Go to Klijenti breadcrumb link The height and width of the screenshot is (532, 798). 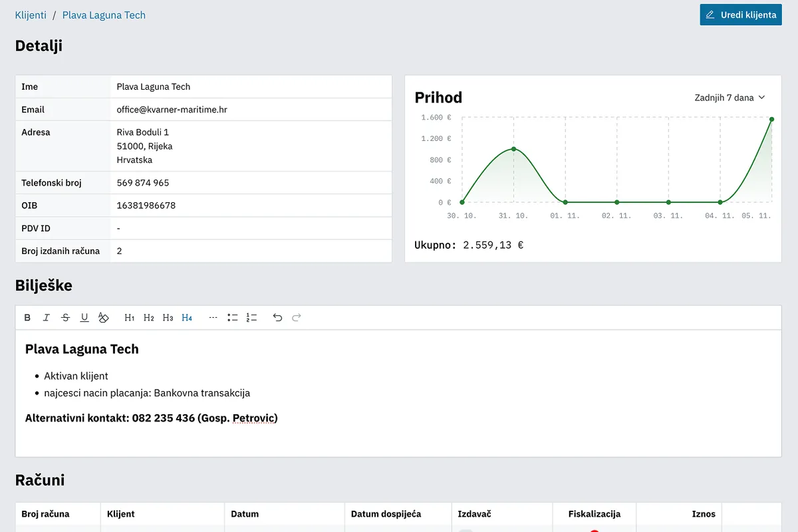click(31, 15)
